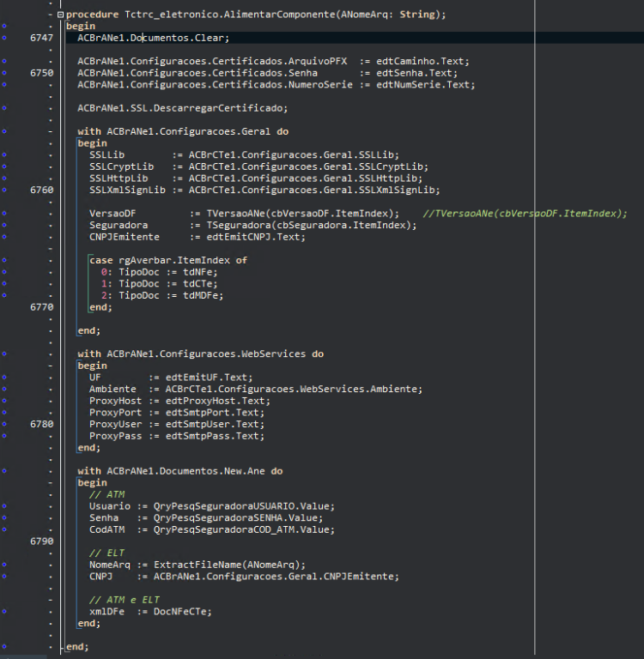This screenshot has width=644, height=659.
Task: Click the tdCTe case option
Action: [160, 284]
